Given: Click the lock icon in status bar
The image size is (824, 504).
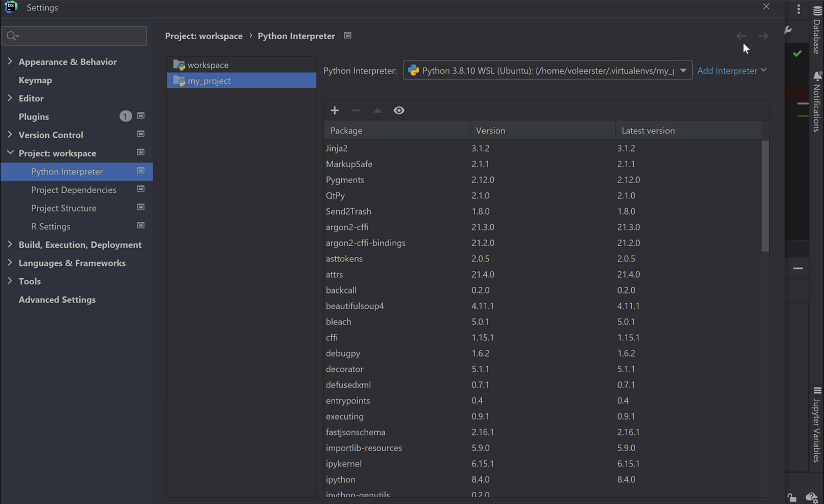Looking at the screenshot, I should pos(792,497).
